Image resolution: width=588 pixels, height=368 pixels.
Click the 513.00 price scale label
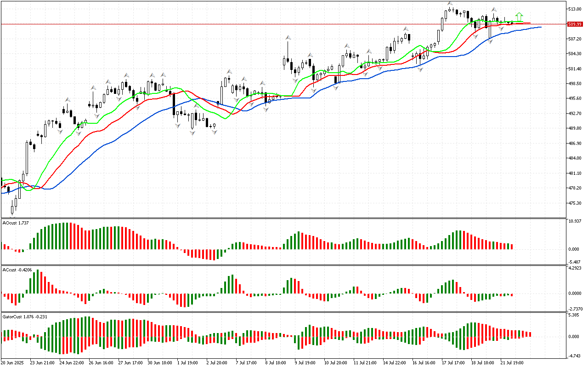tap(575, 9)
